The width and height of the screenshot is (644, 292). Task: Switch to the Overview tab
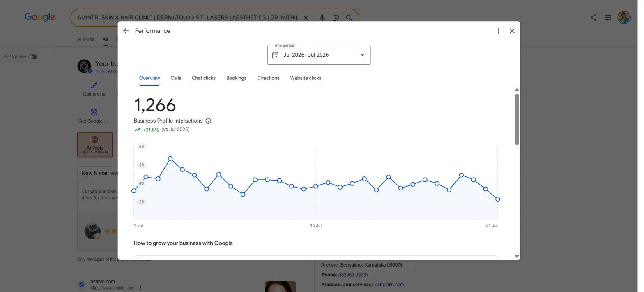coord(149,78)
